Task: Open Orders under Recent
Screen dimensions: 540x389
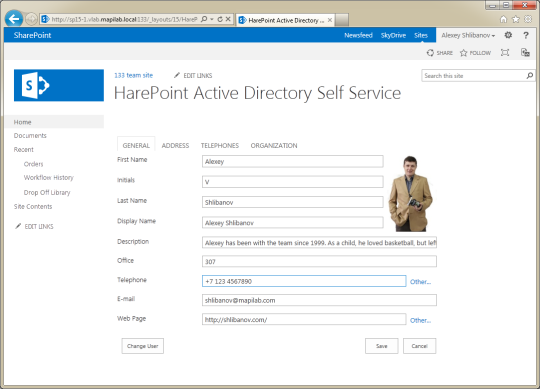Action: [x=33, y=164]
